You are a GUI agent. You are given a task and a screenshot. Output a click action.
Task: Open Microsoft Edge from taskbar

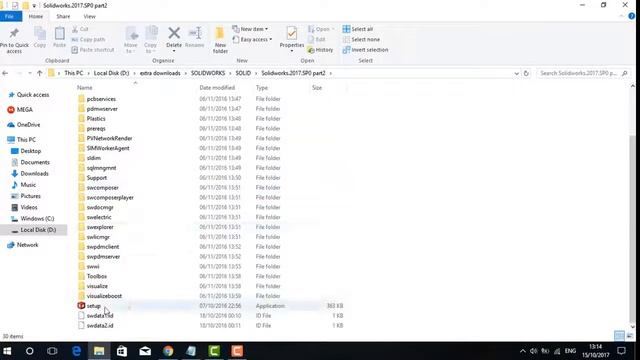[x=76, y=351]
